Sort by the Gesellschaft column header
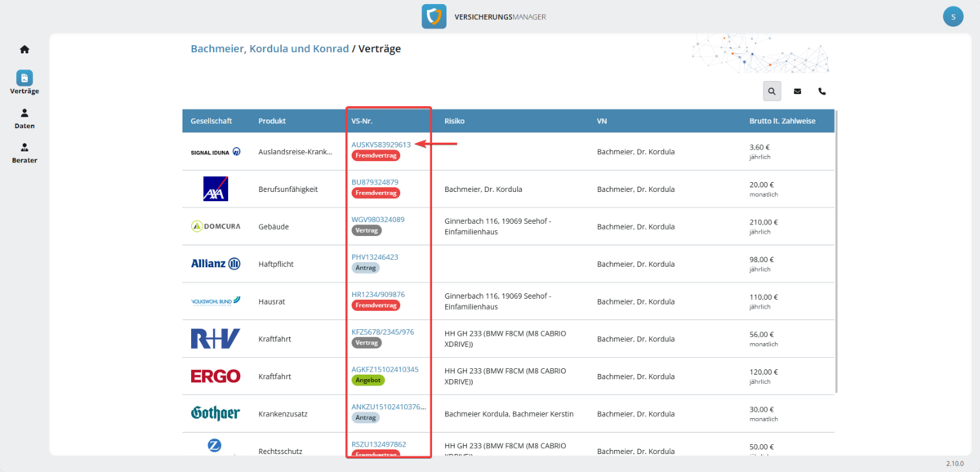This screenshot has width=980, height=472. [x=211, y=121]
